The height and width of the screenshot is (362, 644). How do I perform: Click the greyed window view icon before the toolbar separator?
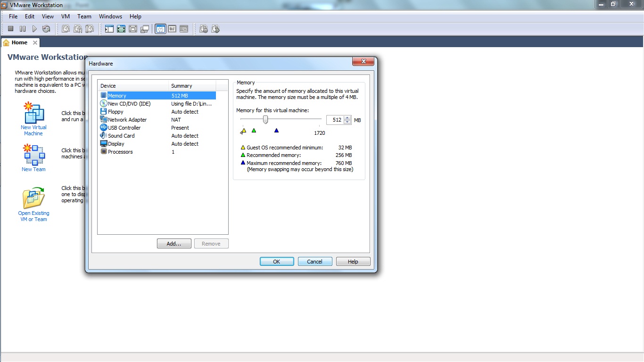(184, 29)
